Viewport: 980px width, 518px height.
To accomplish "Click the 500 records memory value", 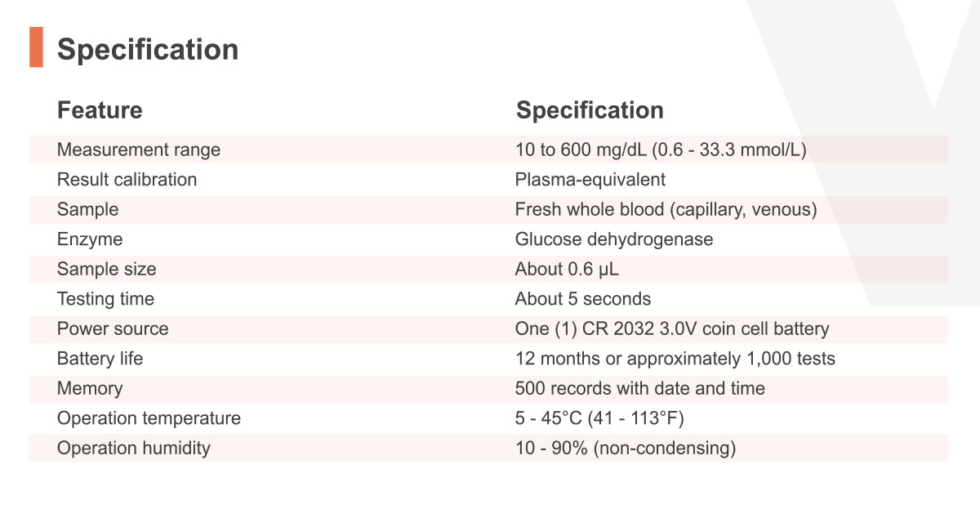I will pos(640,389).
